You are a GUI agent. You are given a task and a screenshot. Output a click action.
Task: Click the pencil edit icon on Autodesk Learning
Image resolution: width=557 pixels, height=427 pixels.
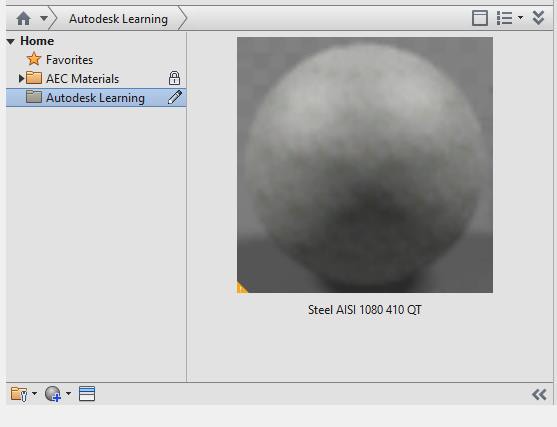(175, 97)
